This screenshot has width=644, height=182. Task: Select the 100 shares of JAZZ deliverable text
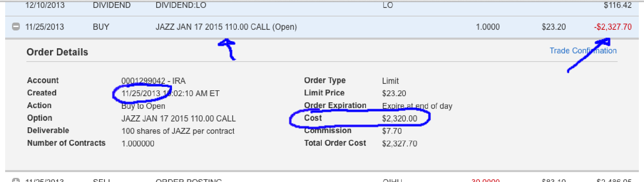pyautogui.click(x=178, y=131)
